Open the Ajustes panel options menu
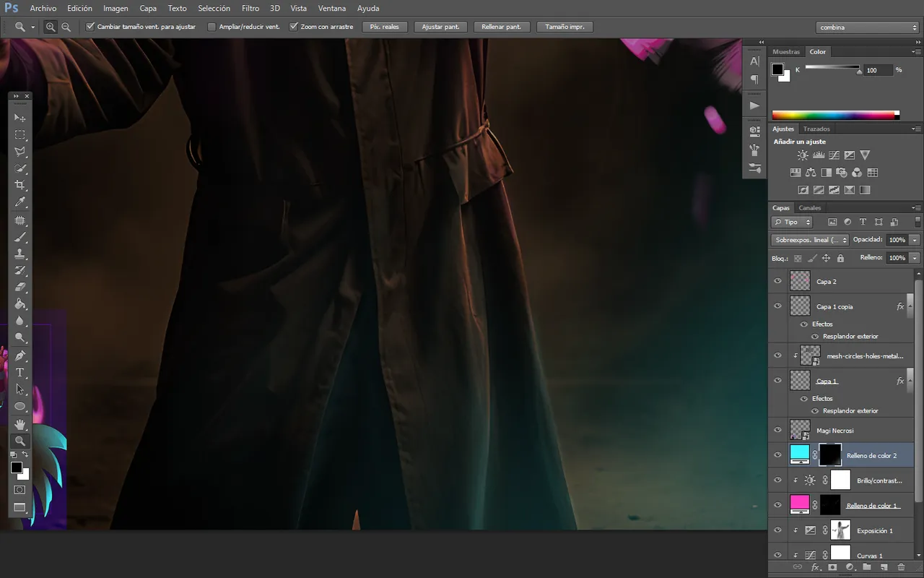The width and height of the screenshot is (924, 578). click(917, 129)
